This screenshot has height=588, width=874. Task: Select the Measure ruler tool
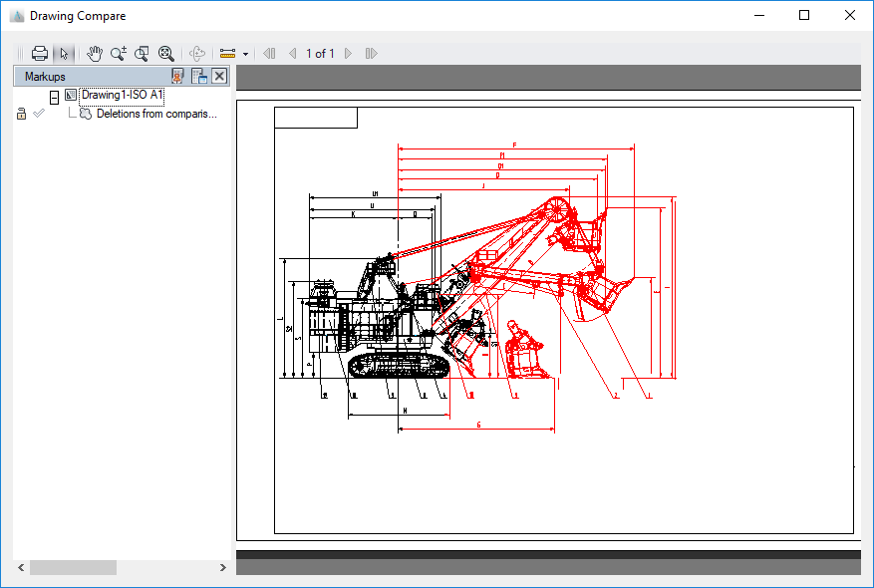tap(227, 54)
